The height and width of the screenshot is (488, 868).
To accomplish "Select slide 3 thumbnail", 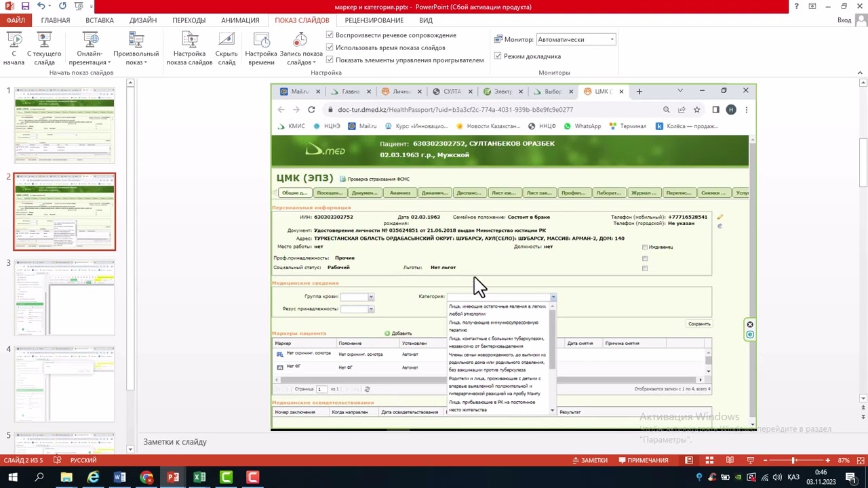I will (64, 298).
